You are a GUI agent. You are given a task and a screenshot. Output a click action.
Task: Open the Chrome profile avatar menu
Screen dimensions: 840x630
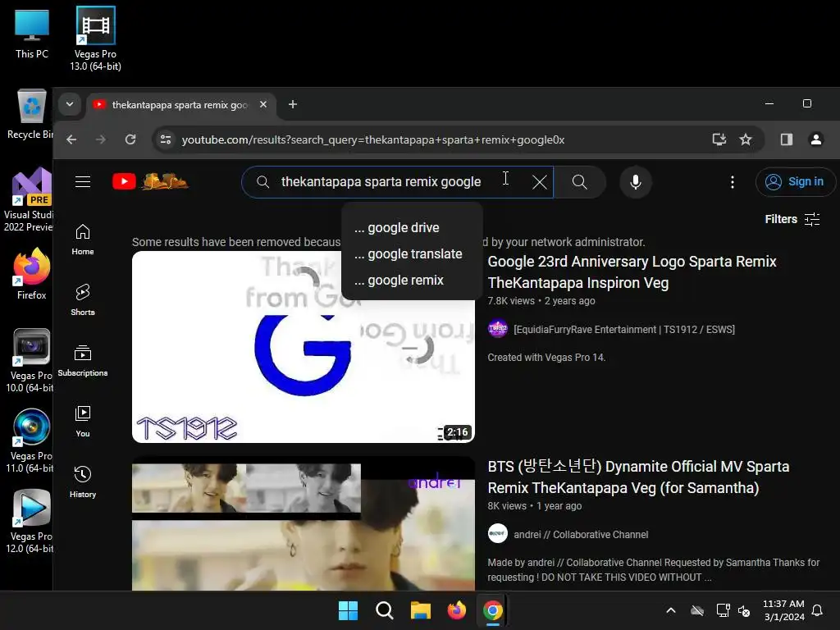point(816,139)
